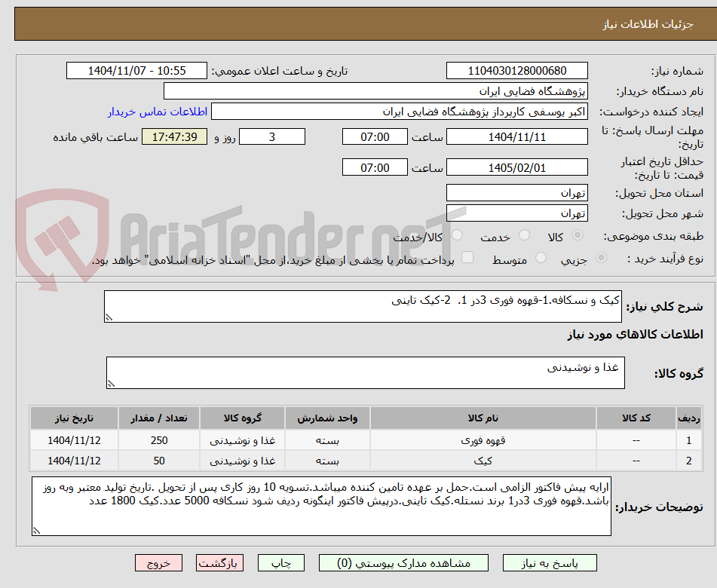Image resolution: width=717 pixels, height=588 pixels.
Task: Select the خدمت radio button
Action: coord(524,235)
